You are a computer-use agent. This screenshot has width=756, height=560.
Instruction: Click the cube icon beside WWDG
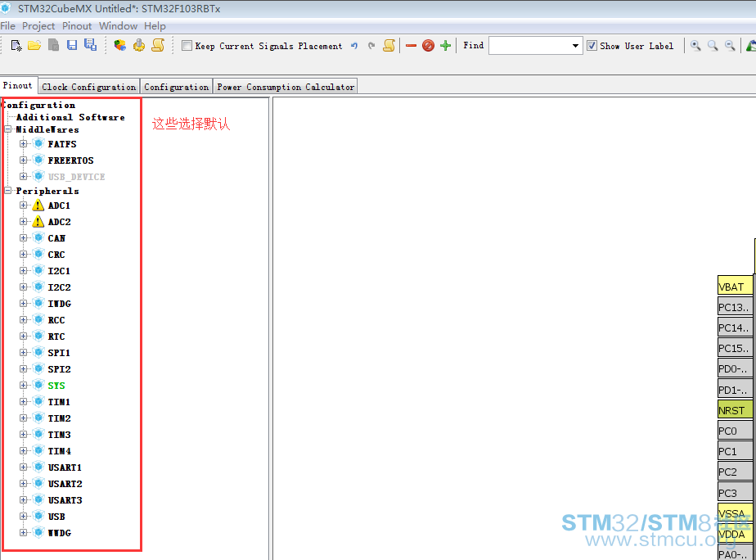pyautogui.click(x=39, y=532)
